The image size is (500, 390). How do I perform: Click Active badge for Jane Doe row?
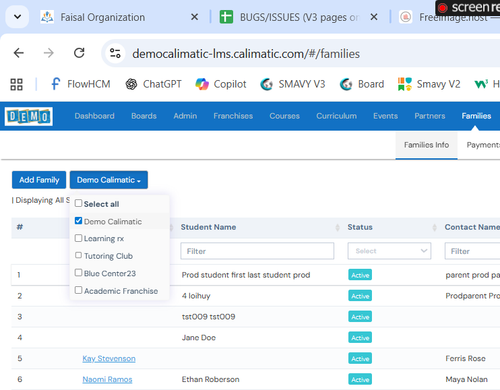coord(360,338)
